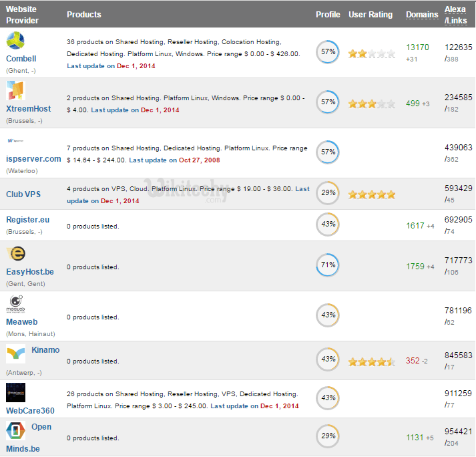Screen dimensions: 476x457
Task: Click Alexa rank 911259
Action: click(x=458, y=394)
